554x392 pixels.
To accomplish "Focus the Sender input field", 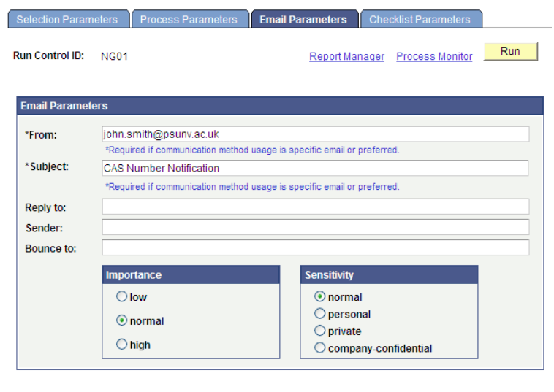I will 315,227.
